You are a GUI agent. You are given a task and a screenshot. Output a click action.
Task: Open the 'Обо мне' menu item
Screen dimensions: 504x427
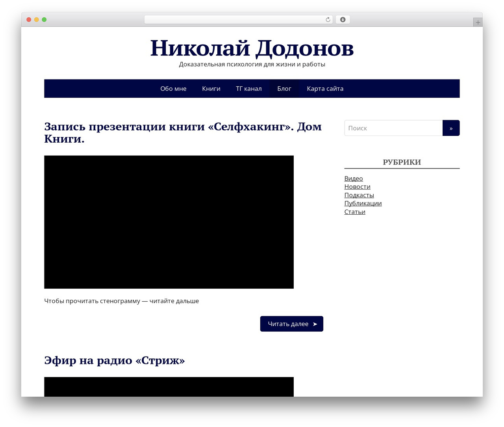[x=173, y=89]
